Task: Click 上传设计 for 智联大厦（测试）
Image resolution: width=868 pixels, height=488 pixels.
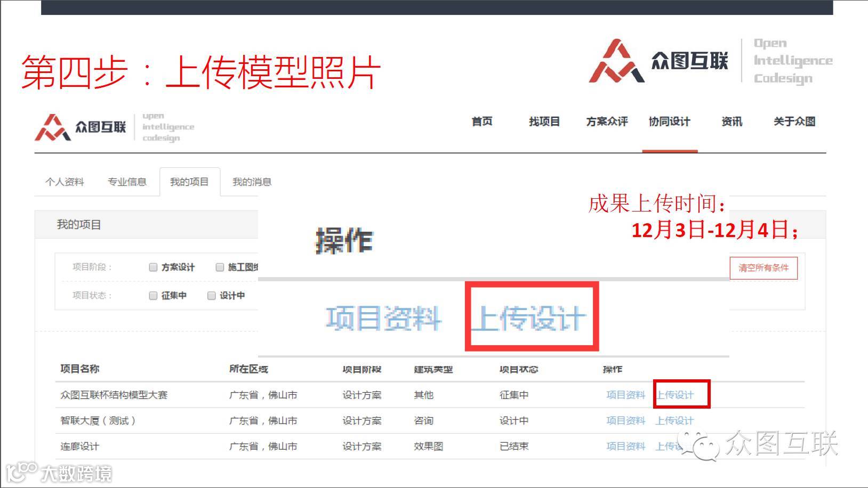Action: tap(675, 421)
